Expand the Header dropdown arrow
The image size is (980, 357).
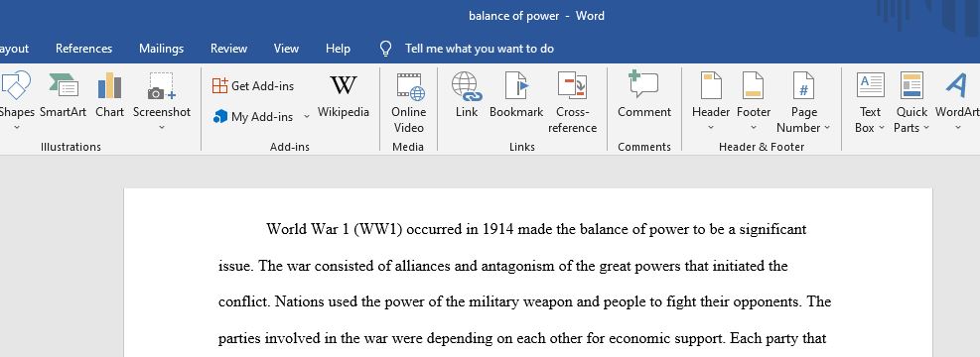(711, 128)
